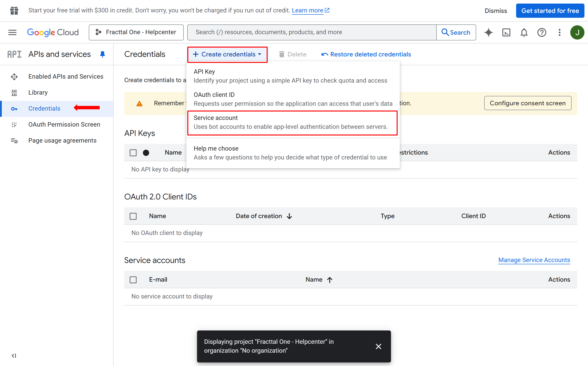588x366 pixels.
Task: Collapse the left sidebar
Action: pyautogui.click(x=14, y=356)
